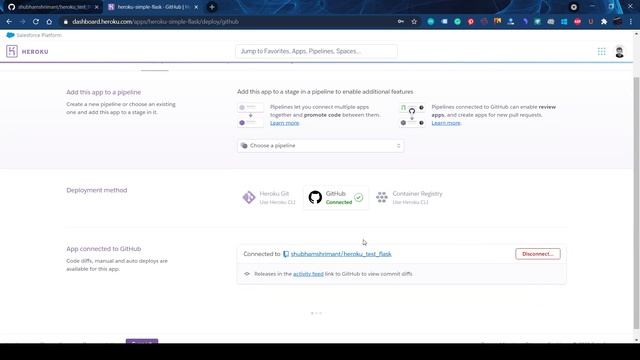The image size is (640, 360).
Task: Open the Chrome profile circle in title bar
Action: coord(573,7)
